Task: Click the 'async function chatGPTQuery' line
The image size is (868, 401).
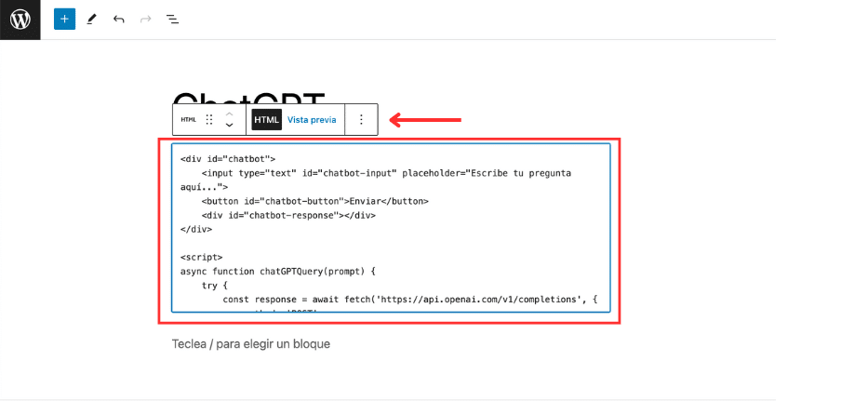Action: click(x=267, y=271)
